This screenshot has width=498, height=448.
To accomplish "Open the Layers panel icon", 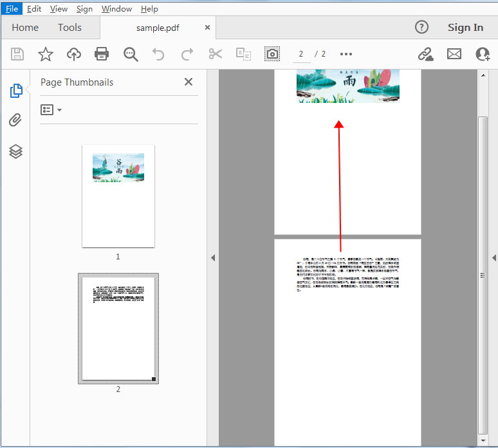I will pos(15,151).
